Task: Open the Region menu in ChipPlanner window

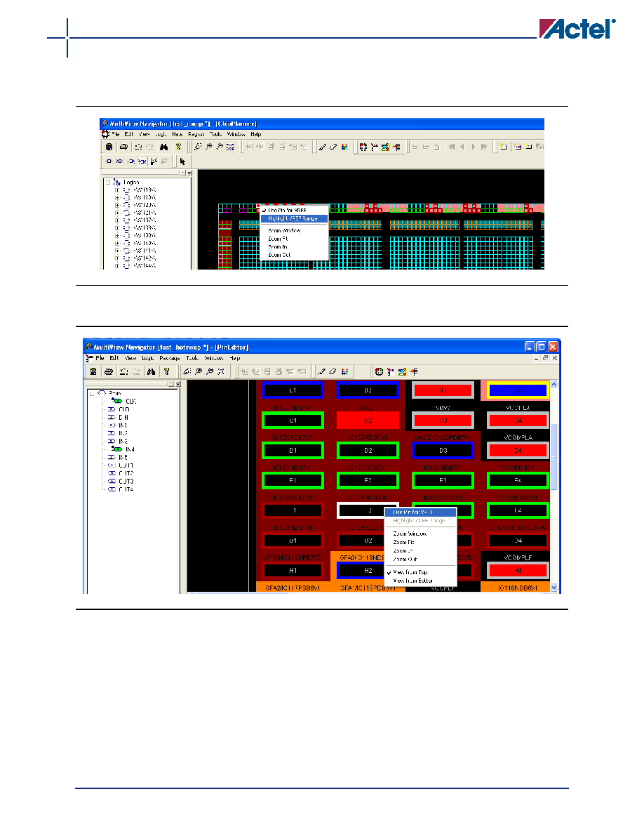Action: [196, 135]
